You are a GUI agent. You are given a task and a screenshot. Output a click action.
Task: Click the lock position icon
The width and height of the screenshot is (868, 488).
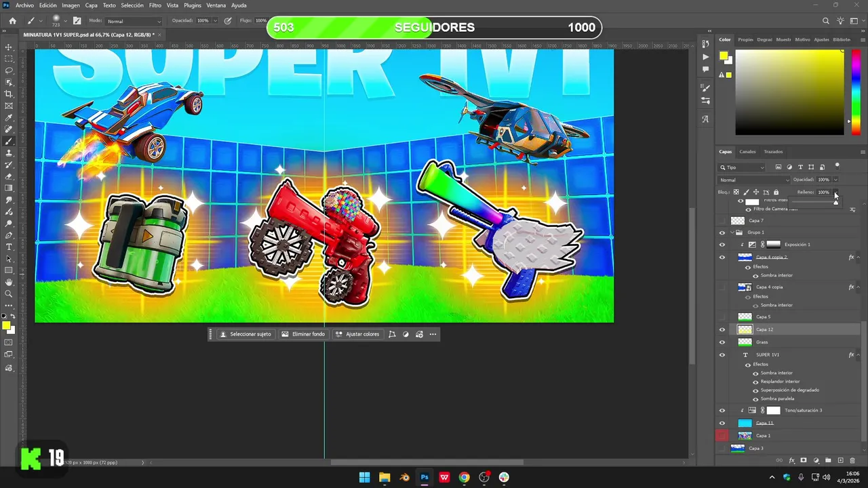pyautogui.click(x=755, y=192)
